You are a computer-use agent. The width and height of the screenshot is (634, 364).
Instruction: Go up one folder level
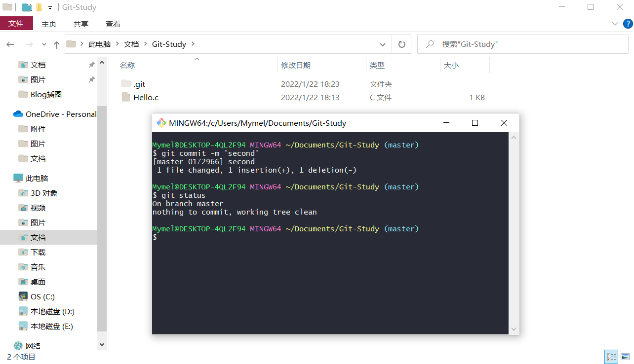(x=57, y=44)
